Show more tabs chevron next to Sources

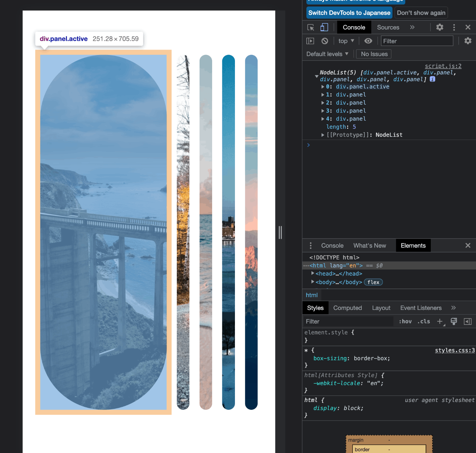412,27
